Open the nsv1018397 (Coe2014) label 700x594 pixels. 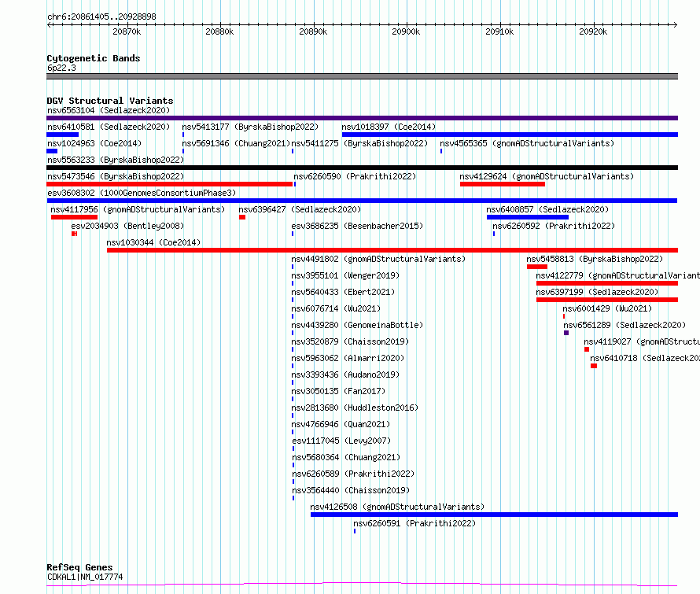point(389,127)
